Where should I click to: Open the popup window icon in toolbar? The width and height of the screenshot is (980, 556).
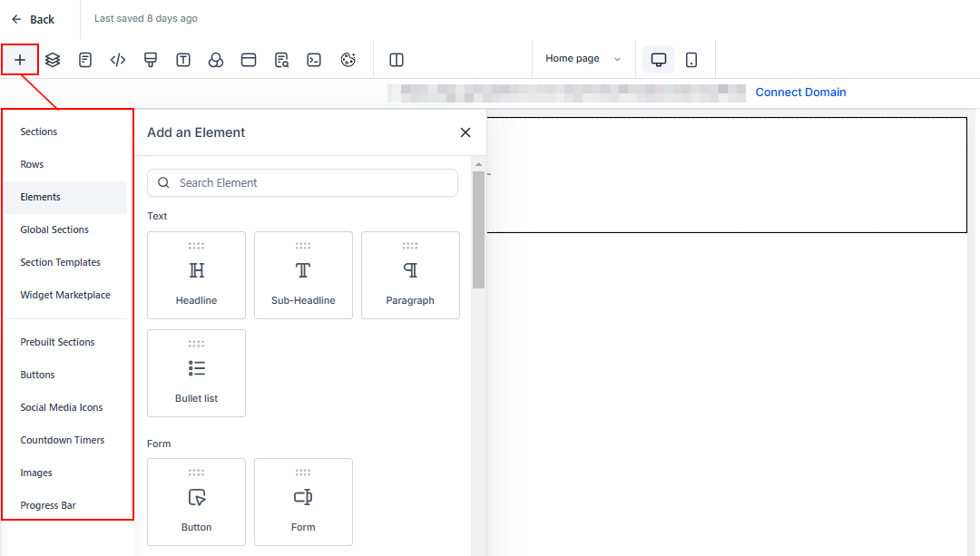point(249,60)
